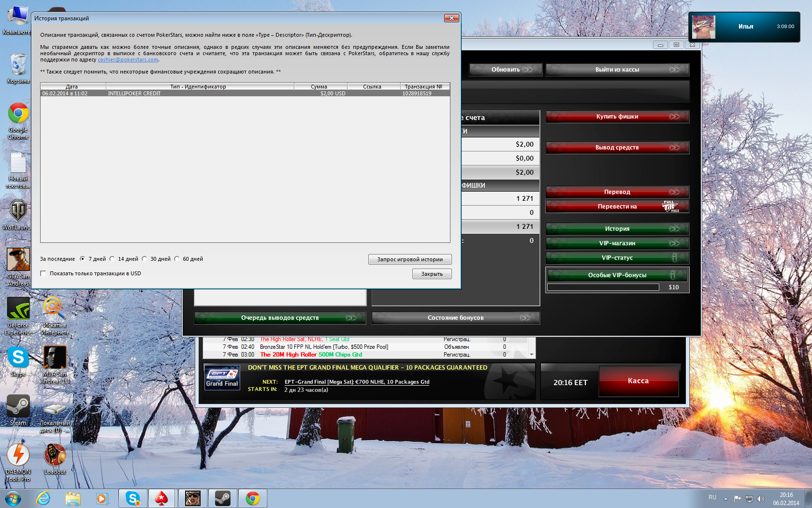Switch to the GTA taskbar app
The height and width of the screenshot is (508, 812).
point(193,498)
